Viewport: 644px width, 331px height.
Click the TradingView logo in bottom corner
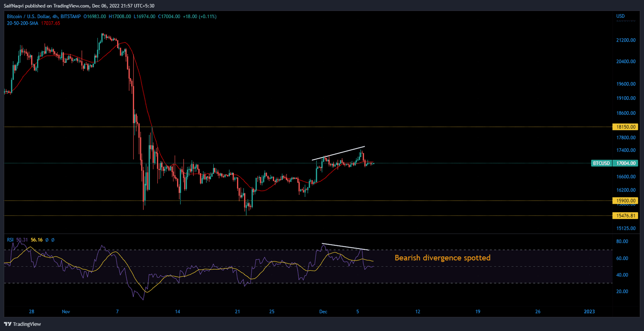pyautogui.click(x=23, y=324)
